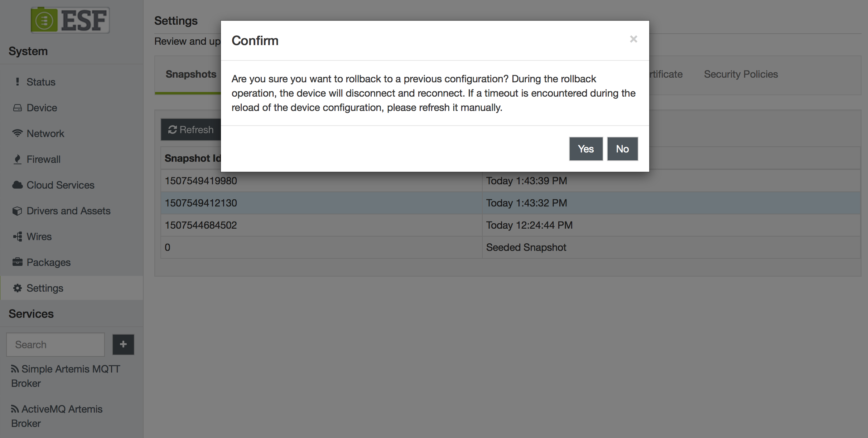Confirm rollback with Yes button

pyautogui.click(x=586, y=149)
